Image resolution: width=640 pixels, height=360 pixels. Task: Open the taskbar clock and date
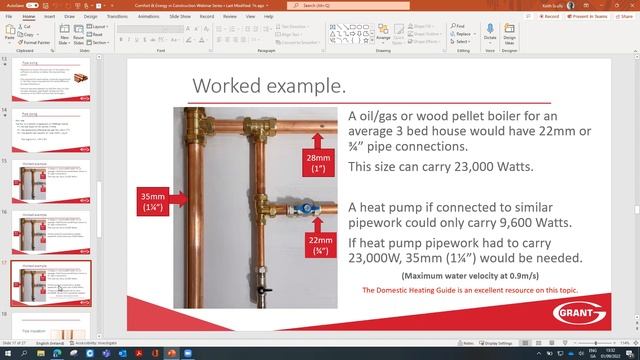tap(611, 353)
